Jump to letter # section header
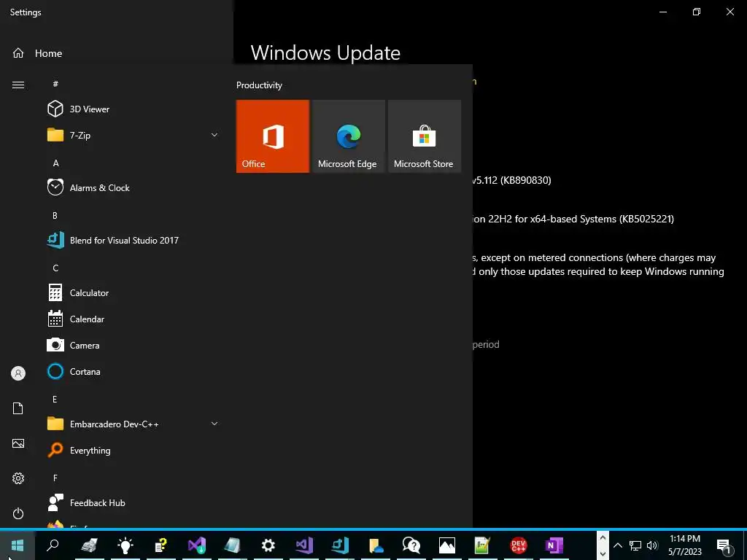The height and width of the screenshot is (560, 747). click(x=55, y=84)
